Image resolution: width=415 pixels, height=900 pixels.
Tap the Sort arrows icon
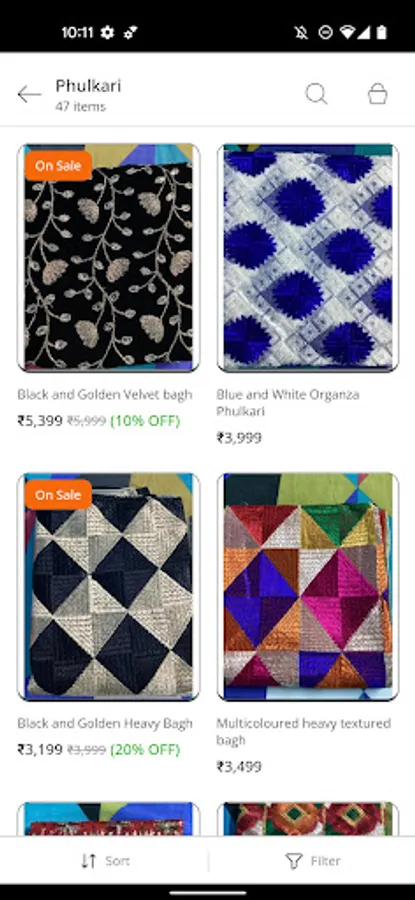click(88, 860)
